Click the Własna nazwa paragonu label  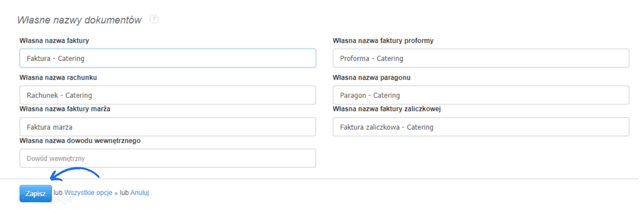(371, 77)
